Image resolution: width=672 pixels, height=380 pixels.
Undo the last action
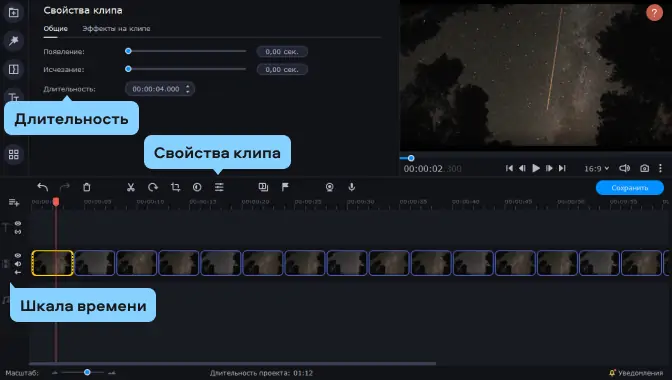pos(42,187)
